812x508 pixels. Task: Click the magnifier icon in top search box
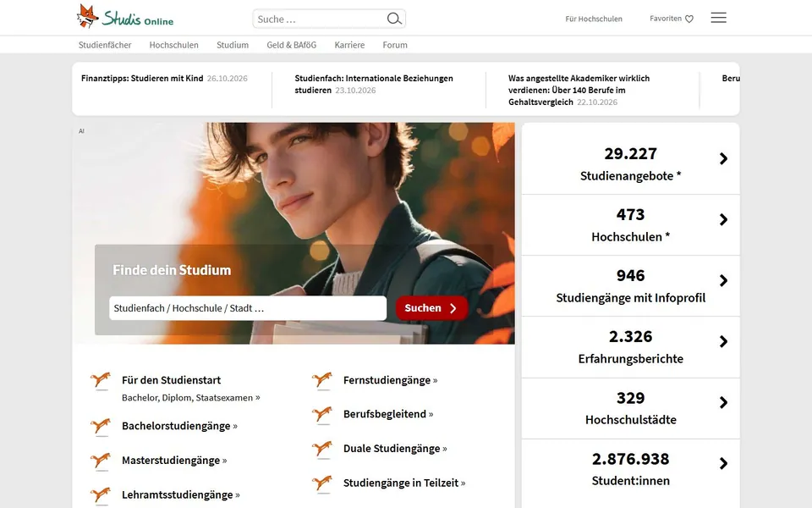click(x=394, y=19)
